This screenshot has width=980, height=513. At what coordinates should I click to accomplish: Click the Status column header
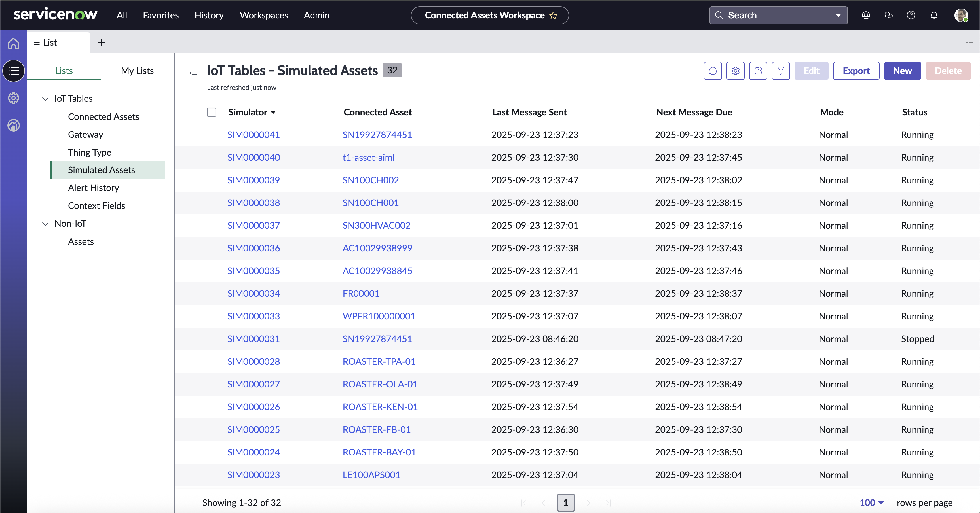(x=914, y=112)
